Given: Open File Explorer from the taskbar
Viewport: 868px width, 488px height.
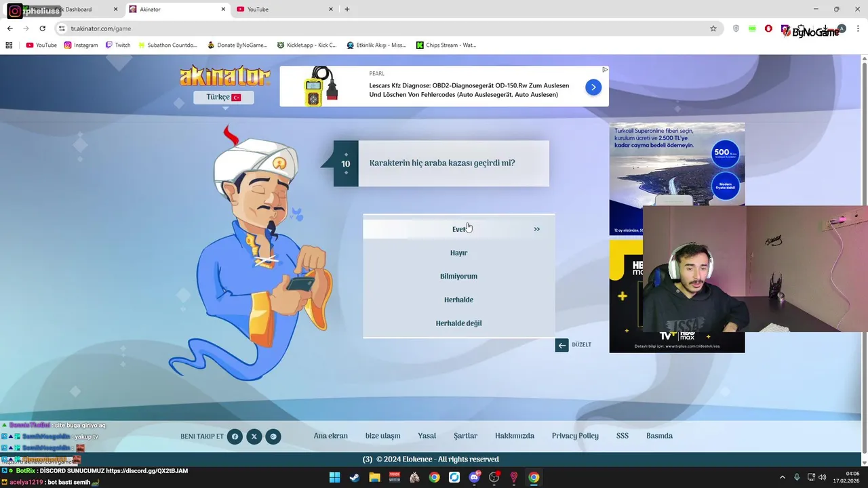Looking at the screenshot, I should click(374, 477).
